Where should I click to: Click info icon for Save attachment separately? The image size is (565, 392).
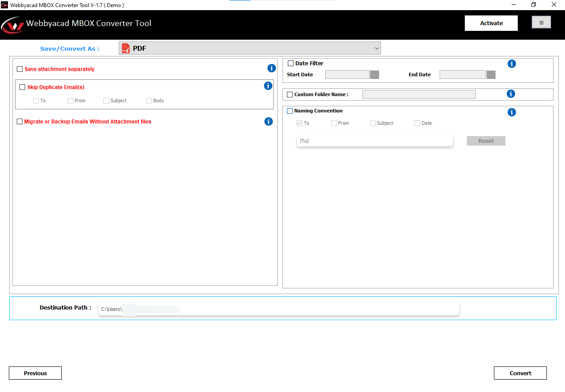271,68
